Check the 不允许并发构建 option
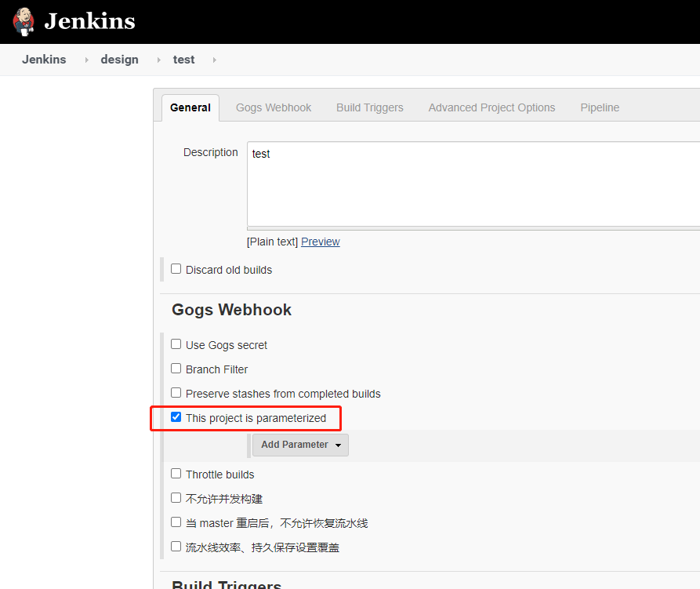The width and height of the screenshot is (700, 589). point(176,497)
